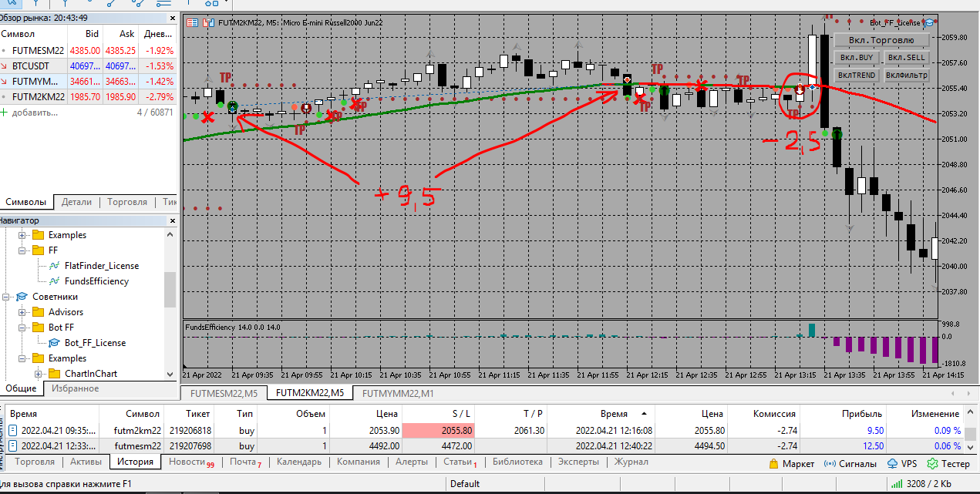Click the Advisors folder icon
This screenshot has width=980, height=494.
pyautogui.click(x=38, y=312)
